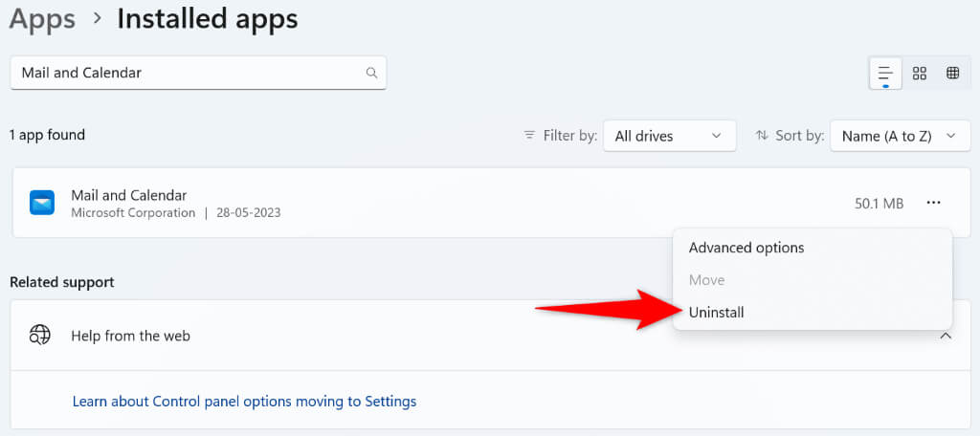Click the sort arrows icon beside Sort by
Viewport: 980px width, 436px height.
(762, 136)
